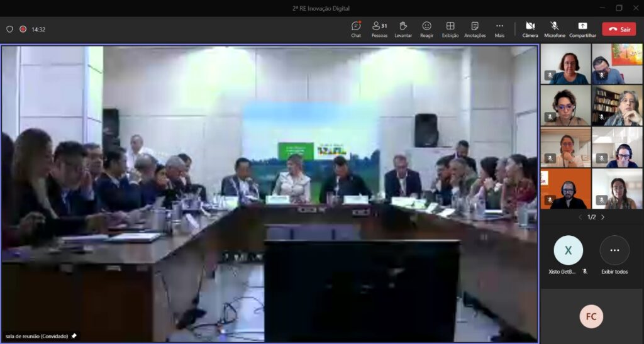
Task: Click the recording indicator icon
Action: [x=23, y=29]
